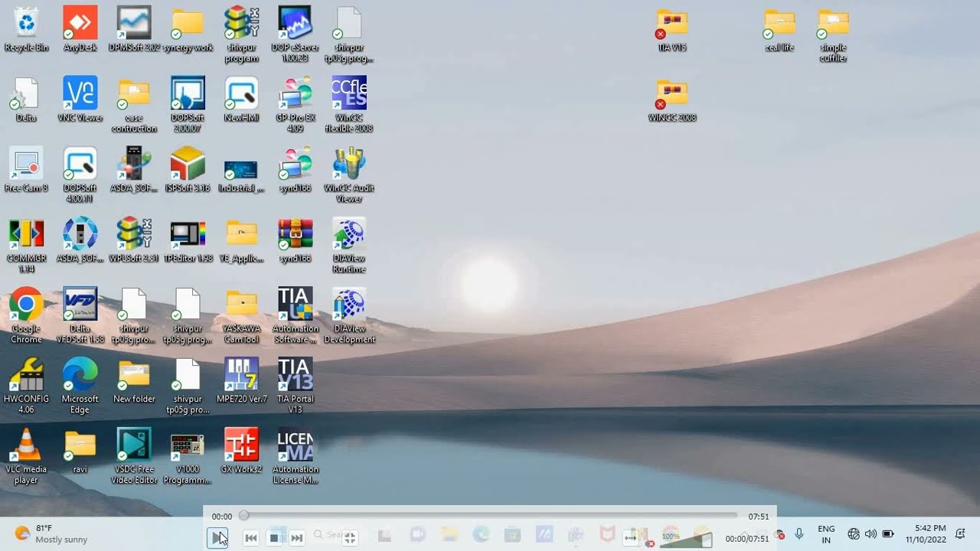This screenshot has width=980, height=551.
Task: Select the synd166 WinRAR archive icon
Action: point(296,240)
